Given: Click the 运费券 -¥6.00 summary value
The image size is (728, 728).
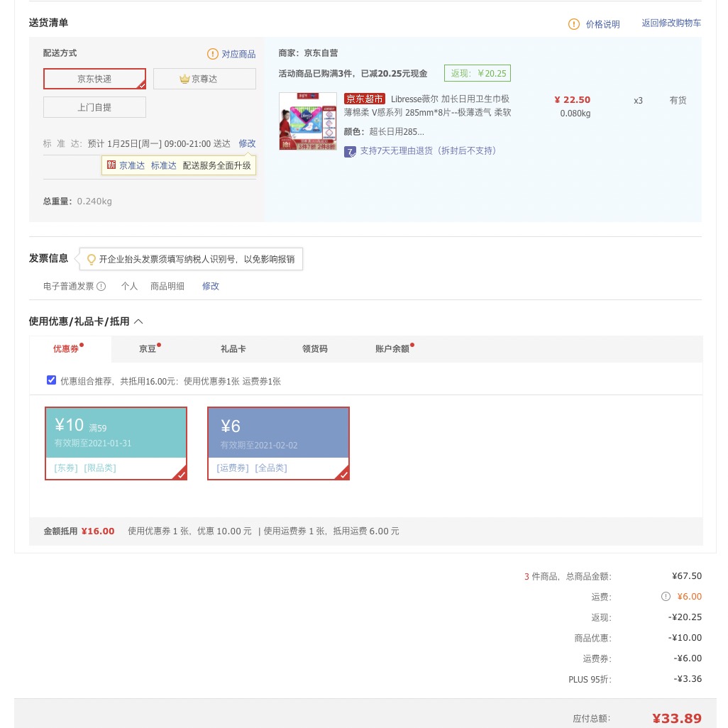Looking at the screenshot, I should 688,658.
